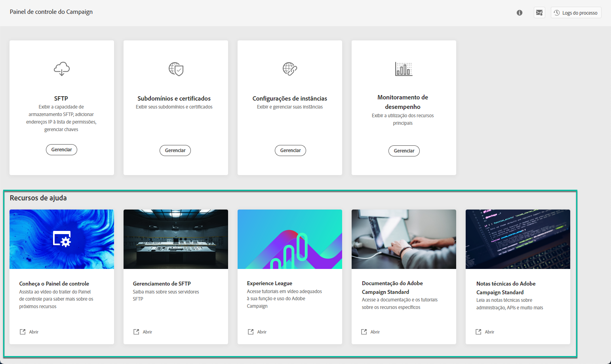
Task: Click the Documentação do Adobe Campaign Standard heading
Action: (392, 288)
